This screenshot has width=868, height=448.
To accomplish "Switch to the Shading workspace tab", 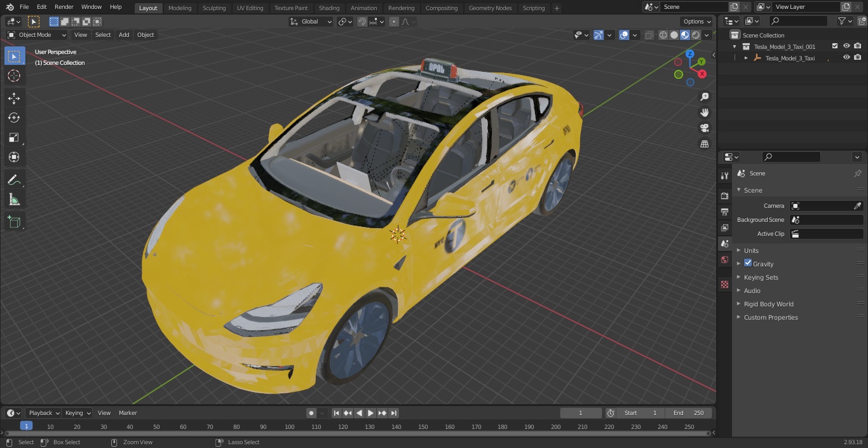I will click(329, 8).
